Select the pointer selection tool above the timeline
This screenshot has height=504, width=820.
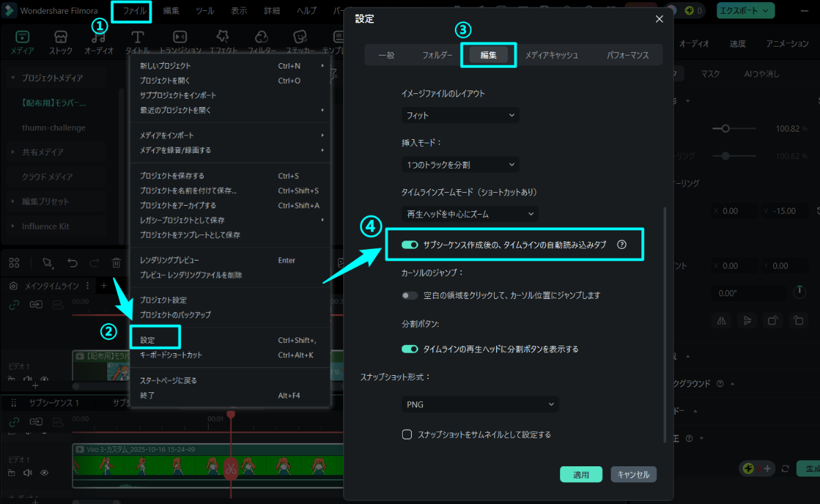pos(48,263)
